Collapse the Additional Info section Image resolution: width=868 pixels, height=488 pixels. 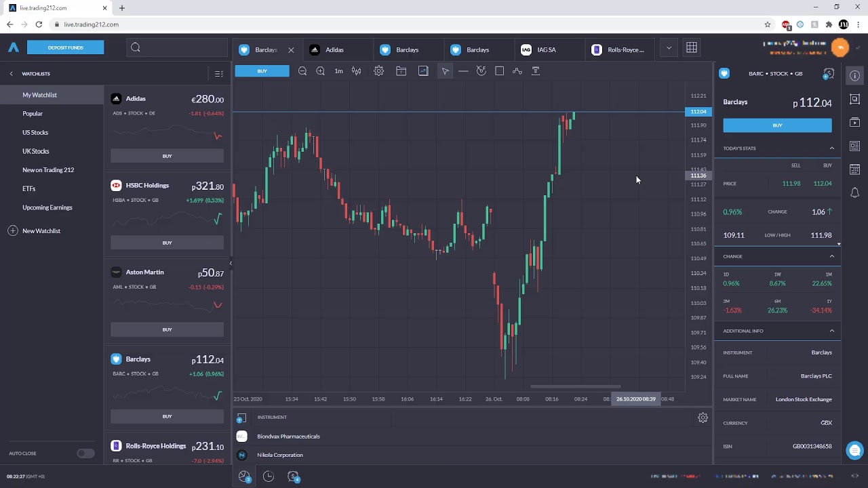click(x=832, y=331)
